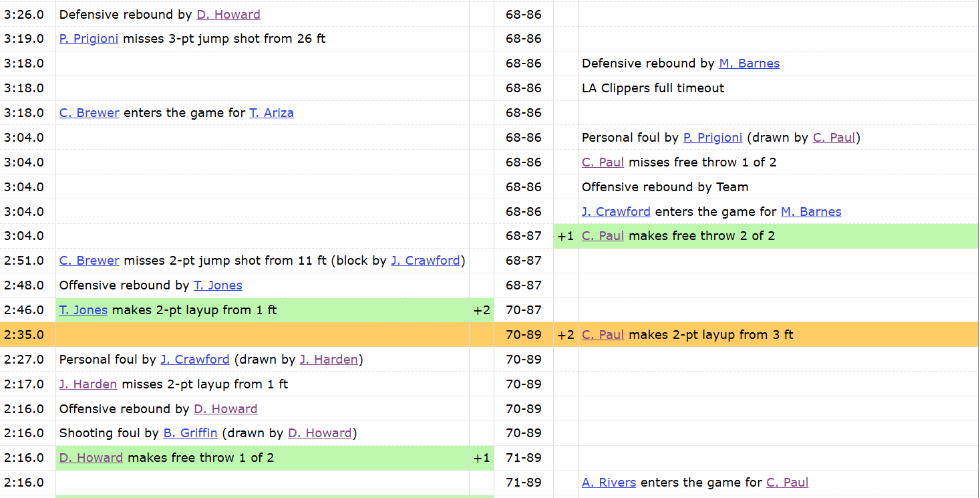Open C. Paul link in drawn-by foul text
This screenshot has width=980, height=498.
834,138
